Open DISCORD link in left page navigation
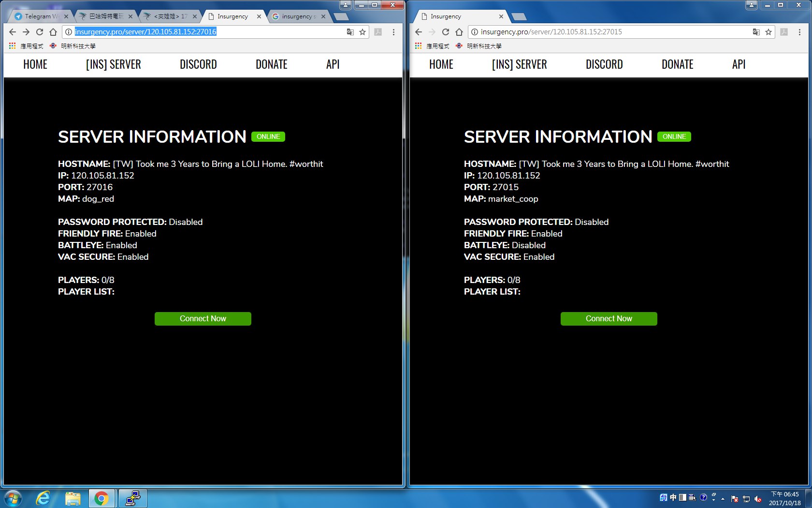812x508 pixels. pos(198,64)
